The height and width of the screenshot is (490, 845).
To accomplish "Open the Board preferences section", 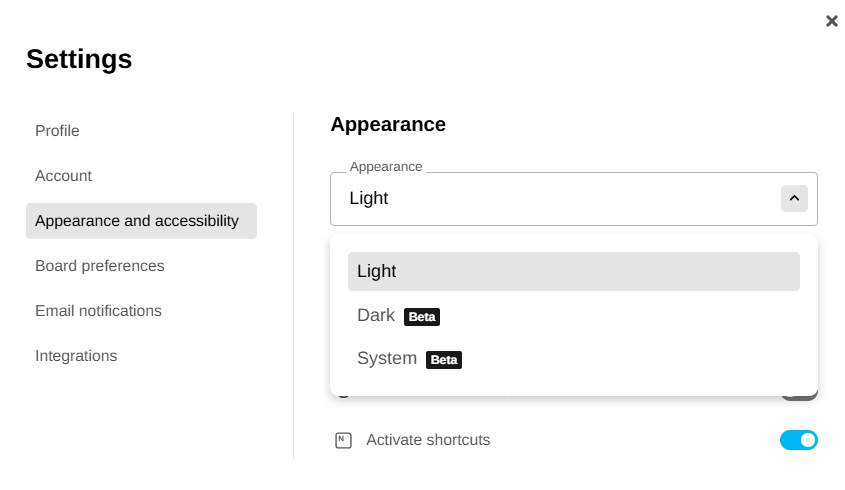I will click(x=99, y=266).
